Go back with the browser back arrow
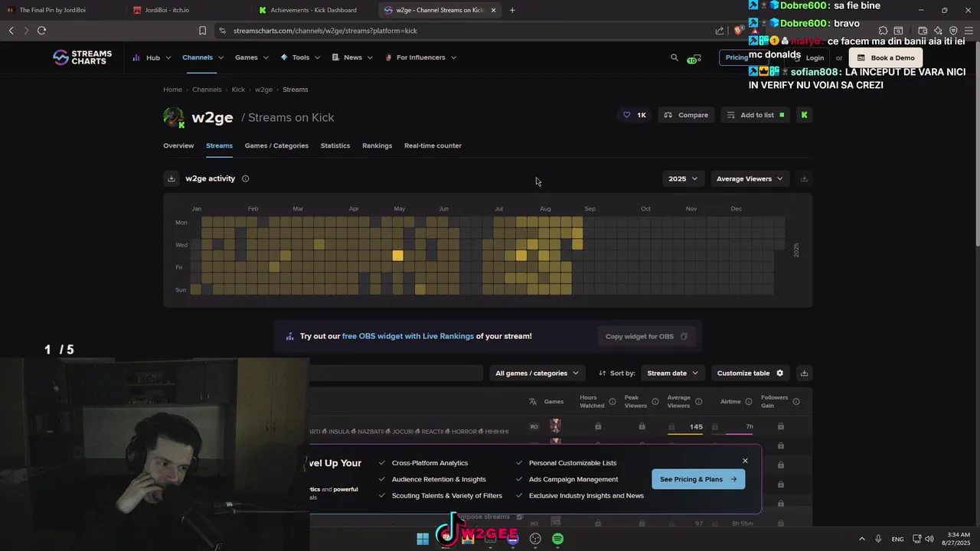This screenshot has width=980, height=551. [x=11, y=31]
